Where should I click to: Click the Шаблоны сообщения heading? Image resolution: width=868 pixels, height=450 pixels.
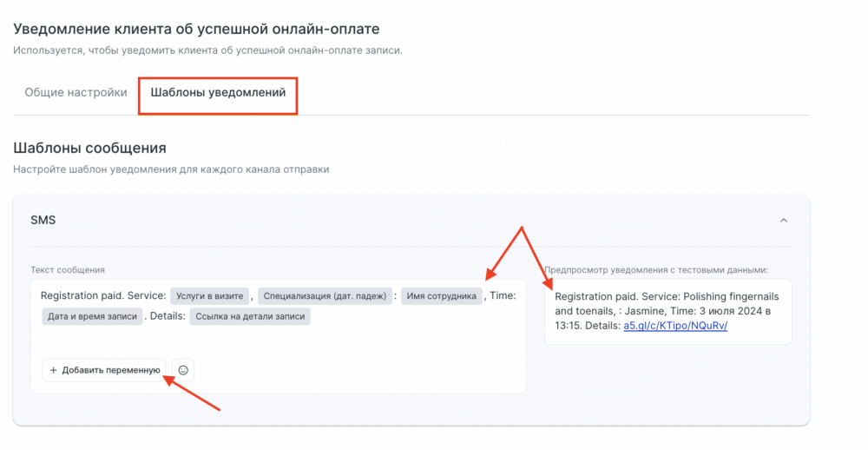pyautogui.click(x=89, y=148)
